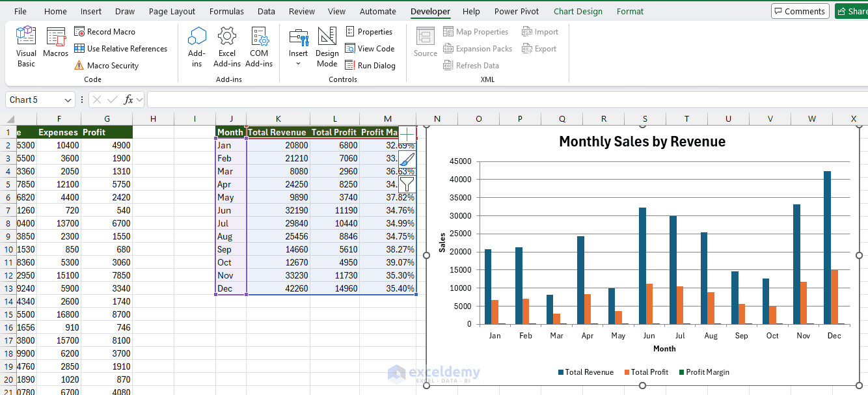Screen dimensions: 868x395
Task: Click cell containing 39.07%
Action: [x=388, y=262]
